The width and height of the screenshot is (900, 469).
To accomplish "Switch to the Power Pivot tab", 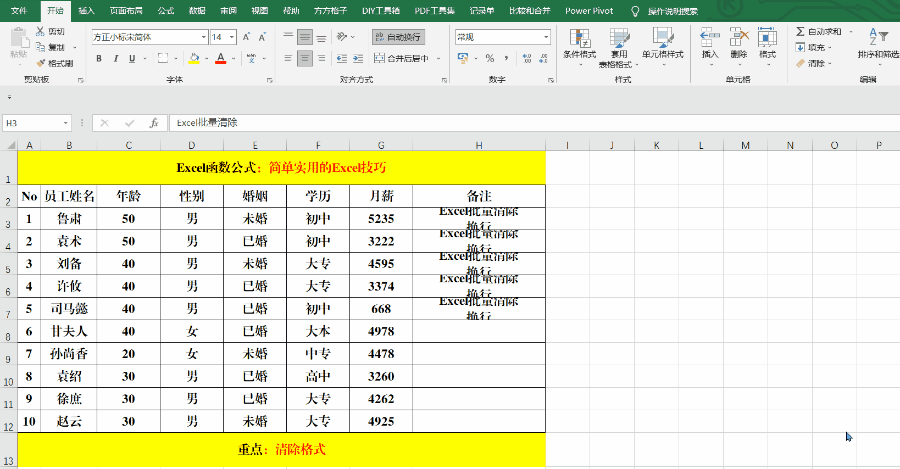I will tap(589, 10).
